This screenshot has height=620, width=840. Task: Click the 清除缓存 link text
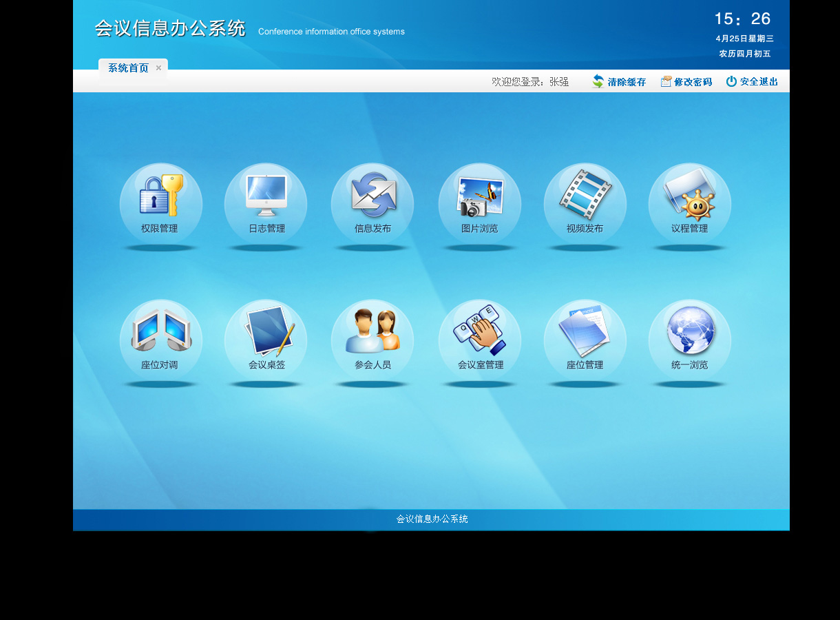coord(627,82)
